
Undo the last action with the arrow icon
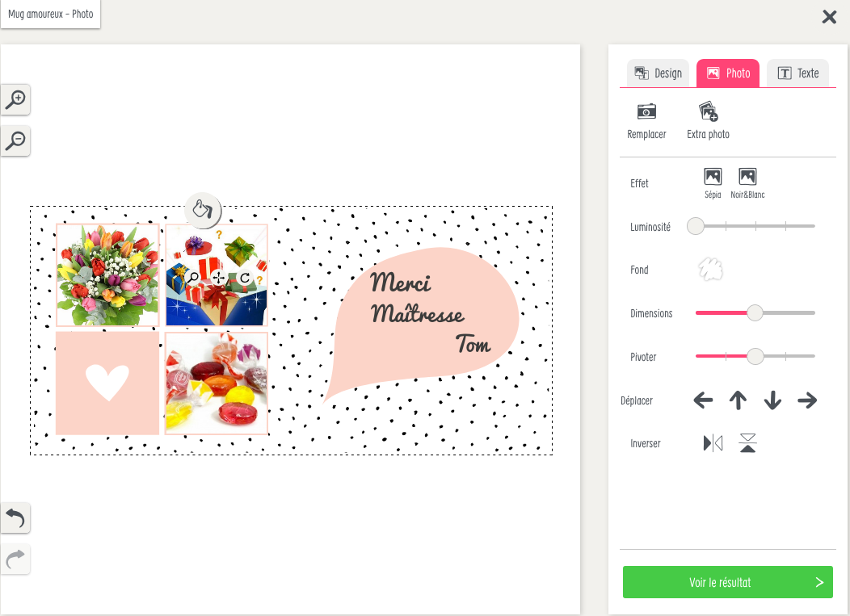pyautogui.click(x=15, y=518)
